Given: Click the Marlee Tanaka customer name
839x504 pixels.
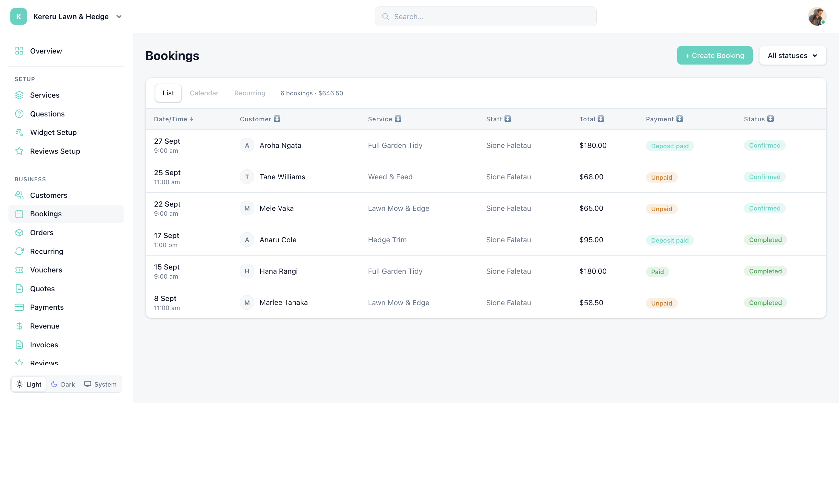Looking at the screenshot, I should (x=284, y=303).
